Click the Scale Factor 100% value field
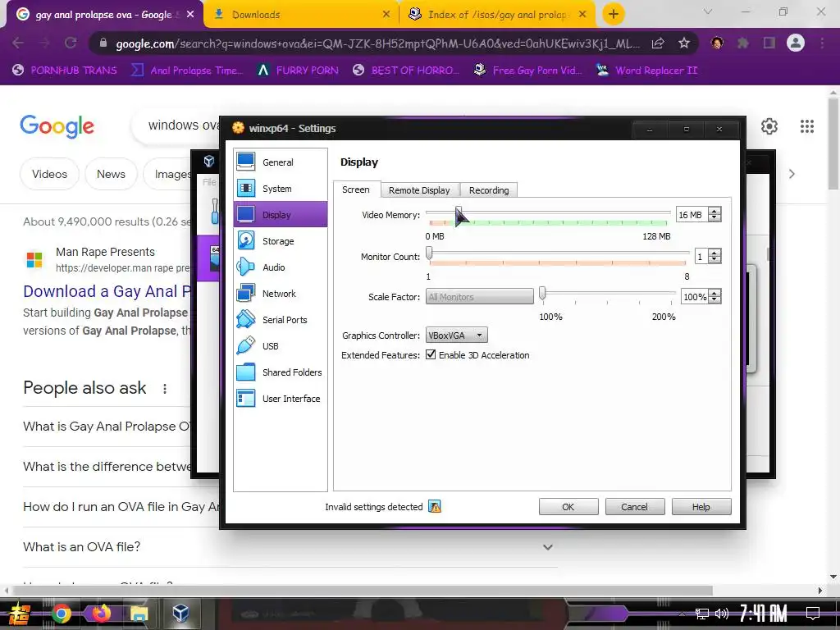 click(694, 297)
